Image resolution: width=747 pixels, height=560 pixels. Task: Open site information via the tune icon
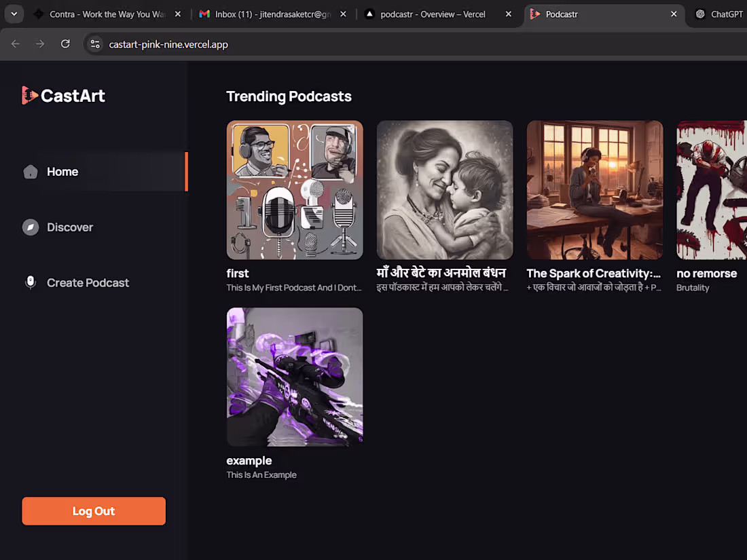(94, 43)
